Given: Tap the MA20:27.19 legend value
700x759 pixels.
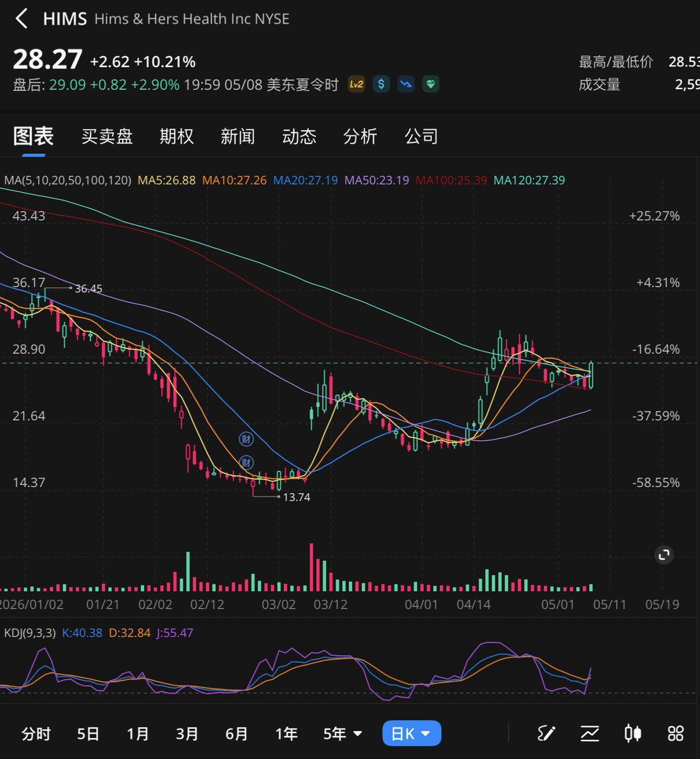Looking at the screenshot, I should click(x=306, y=180).
